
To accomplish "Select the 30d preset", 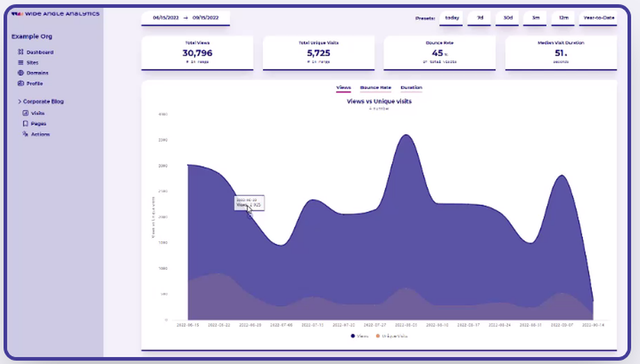I will [x=508, y=18].
